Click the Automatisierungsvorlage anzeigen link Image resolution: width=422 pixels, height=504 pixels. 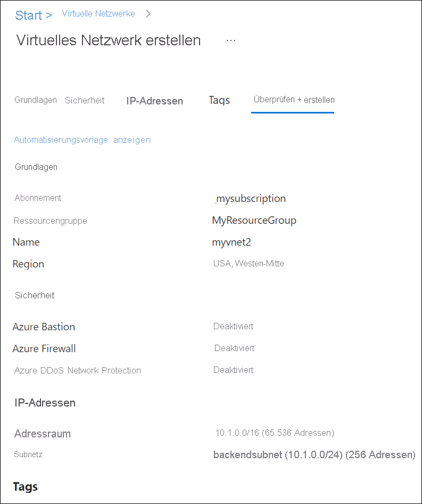pos(82,140)
